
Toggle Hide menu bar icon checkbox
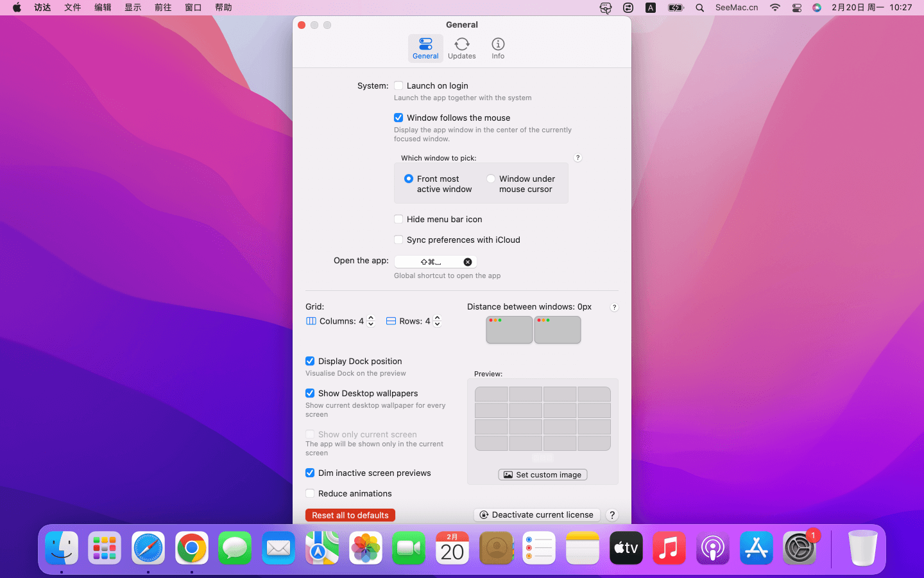398,219
